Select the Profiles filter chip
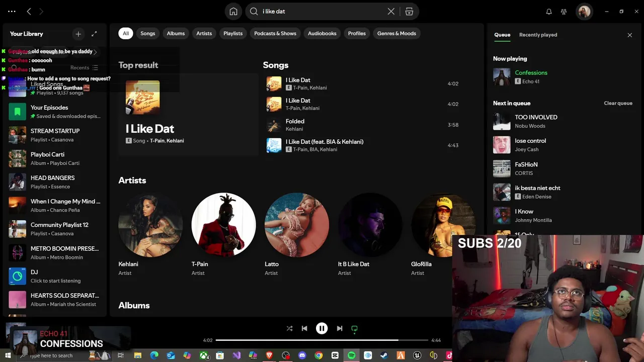The image size is (644, 362). tap(357, 34)
